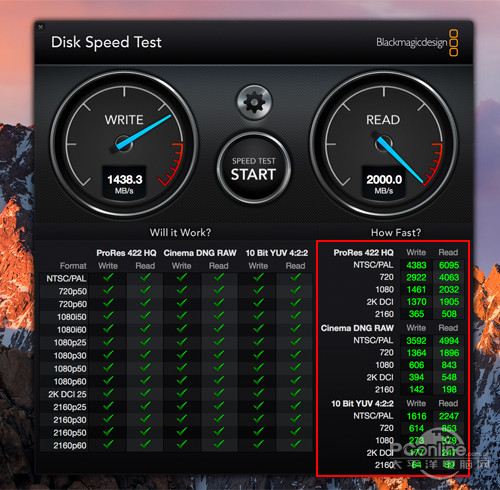This screenshot has height=490, width=500.
Task: Select the 2000.0 MB/s read readout
Action: (x=384, y=183)
